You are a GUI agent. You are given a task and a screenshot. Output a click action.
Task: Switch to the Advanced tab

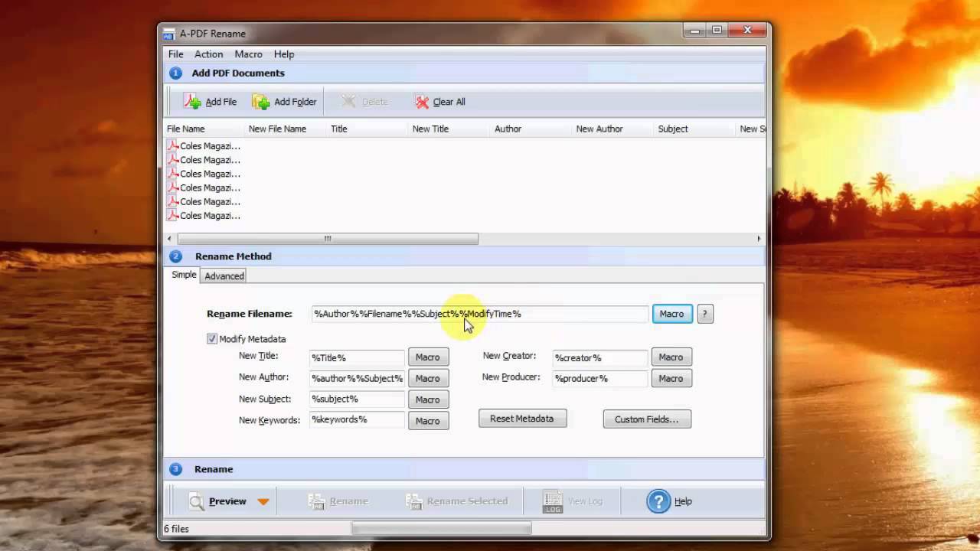pos(224,276)
